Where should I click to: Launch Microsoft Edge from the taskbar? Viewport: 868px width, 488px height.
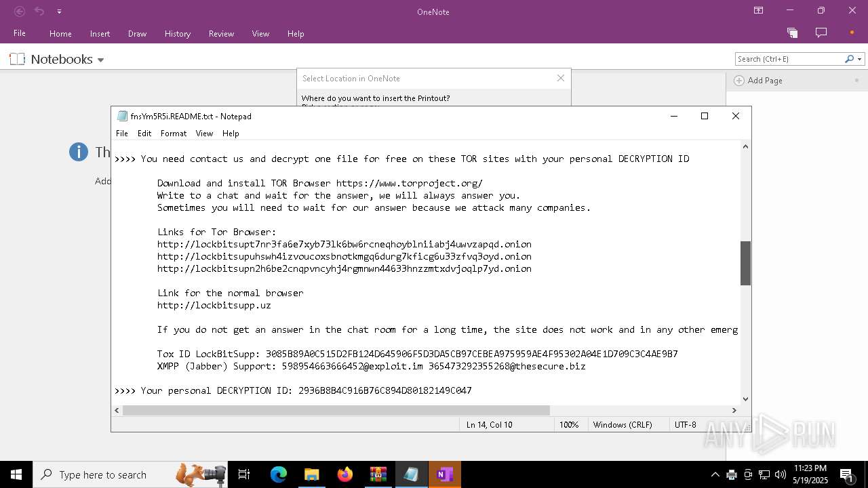(x=279, y=474)
